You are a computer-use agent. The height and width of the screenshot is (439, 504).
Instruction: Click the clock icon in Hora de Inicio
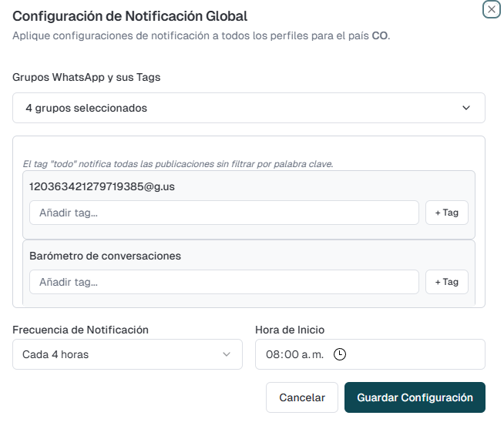(x=339, y=354)
